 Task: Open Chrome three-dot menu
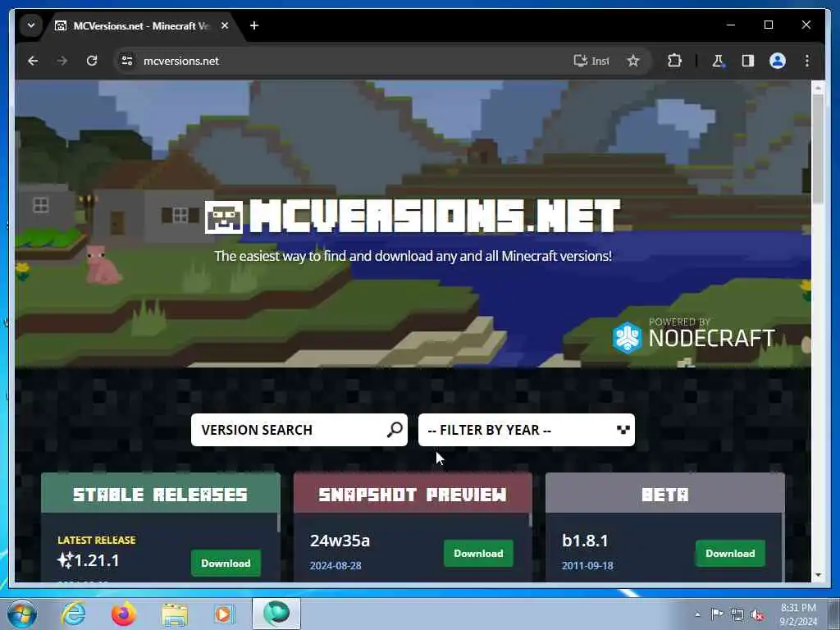[807, 61]
